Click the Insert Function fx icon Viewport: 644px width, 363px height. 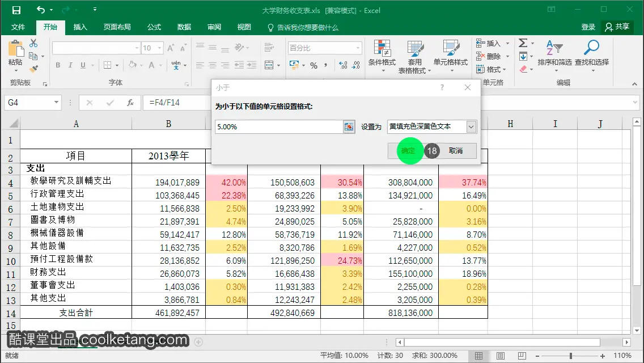[x=130, y=103]
